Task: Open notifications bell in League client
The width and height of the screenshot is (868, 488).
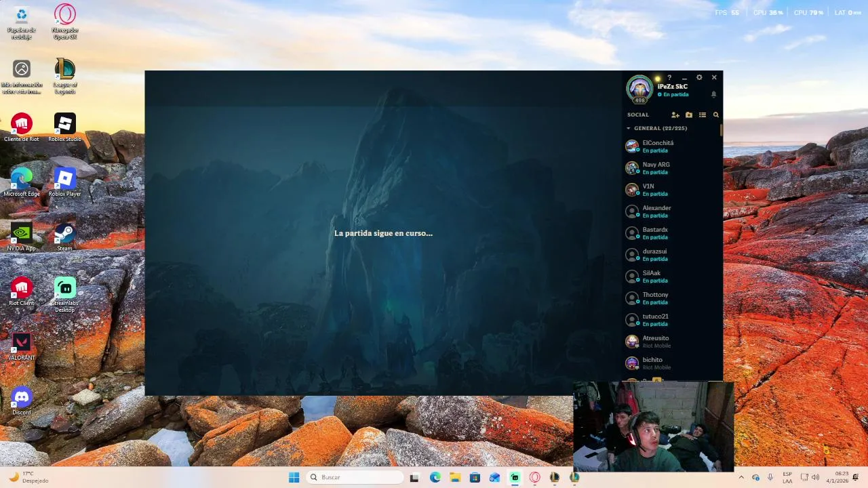Action: pos(713,94)
